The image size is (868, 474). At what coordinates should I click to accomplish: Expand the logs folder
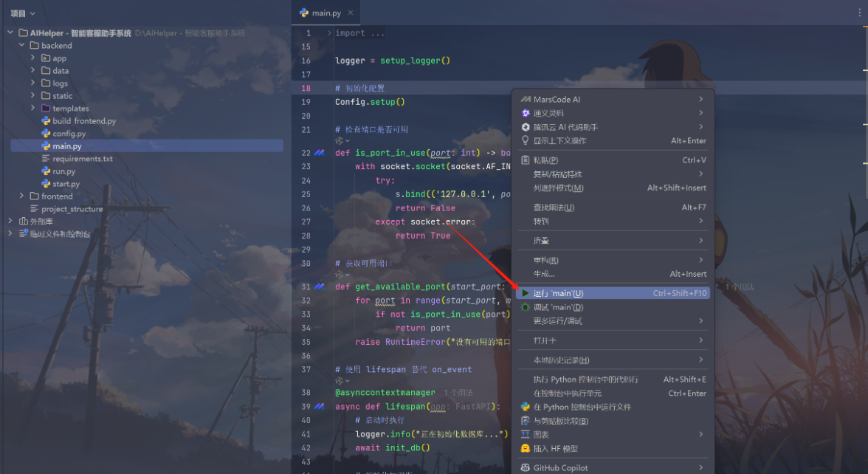32,83
